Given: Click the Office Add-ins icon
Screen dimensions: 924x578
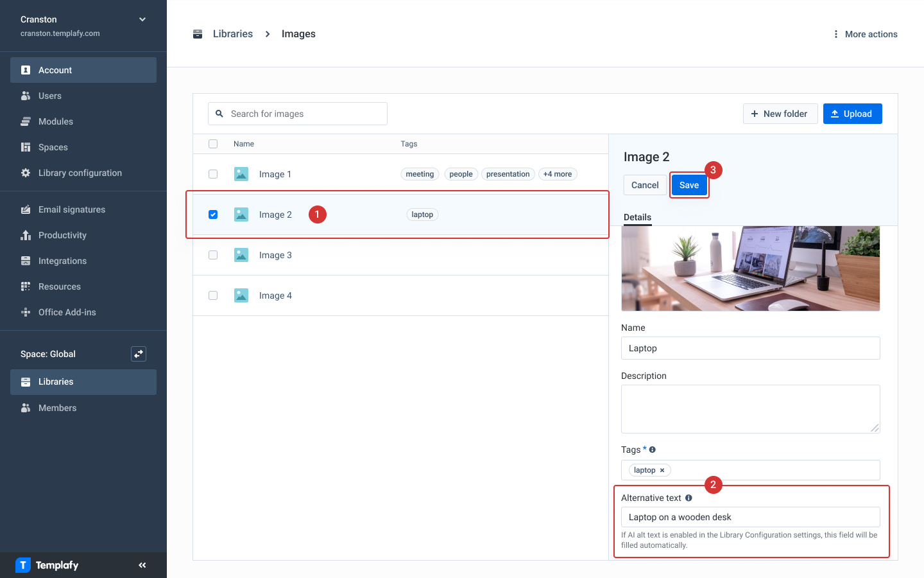Looking at the screenshot, I should 27,312.
